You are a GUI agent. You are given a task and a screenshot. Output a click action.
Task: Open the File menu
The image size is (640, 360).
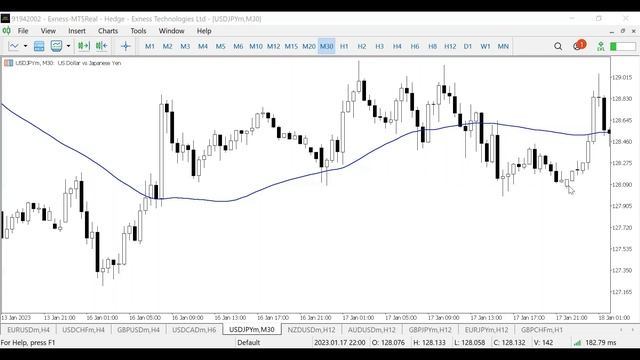pos(23,31)
